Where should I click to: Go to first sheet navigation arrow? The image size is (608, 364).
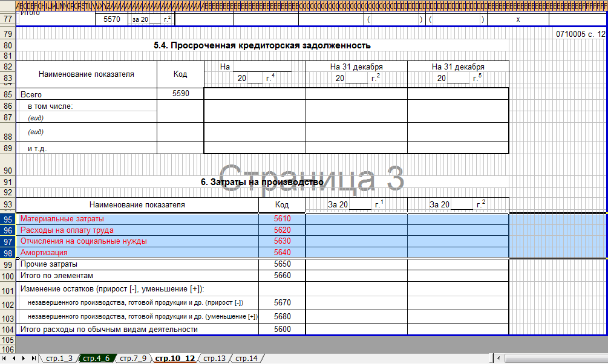[x=5, y=359]
